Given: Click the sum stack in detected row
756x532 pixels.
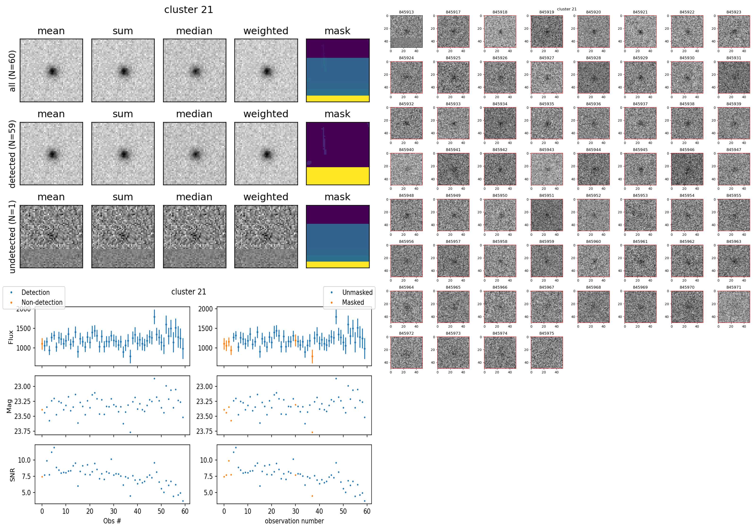Looking at the screenshot, I should 123,153.
